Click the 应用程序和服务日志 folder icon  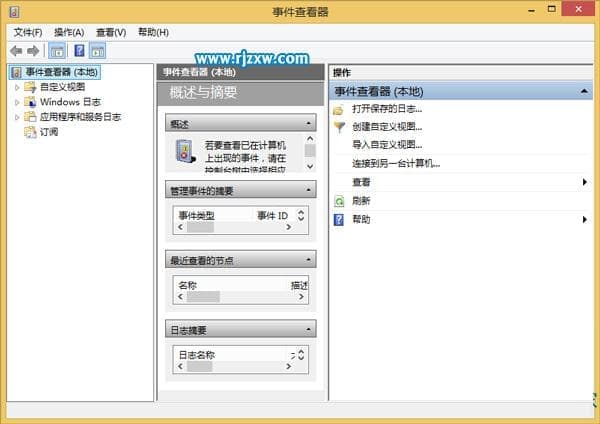(x=30, y=117)
